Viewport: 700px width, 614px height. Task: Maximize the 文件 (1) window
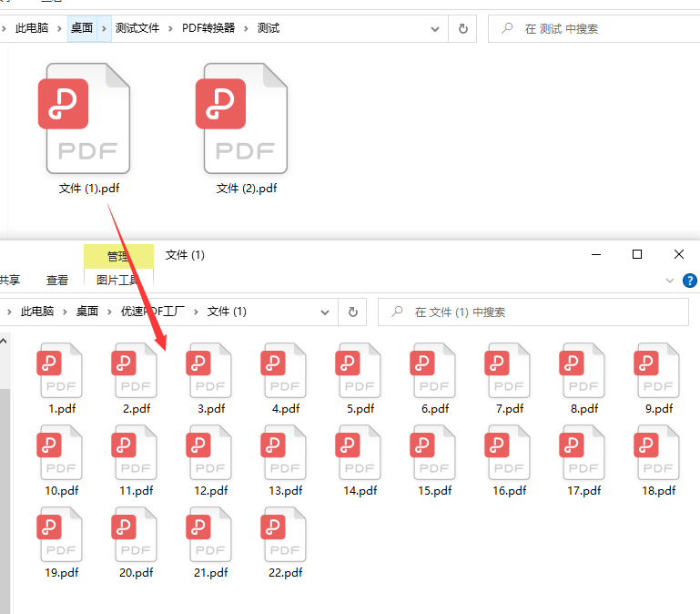click(x=637, y=255)
